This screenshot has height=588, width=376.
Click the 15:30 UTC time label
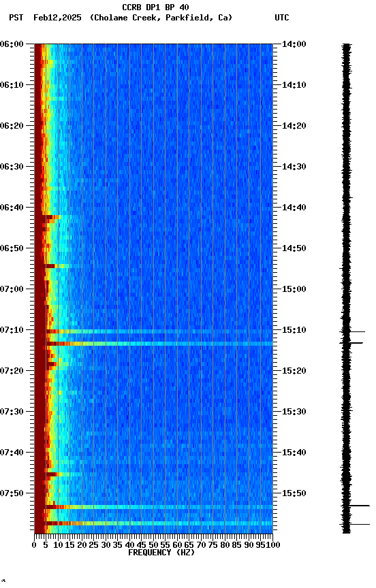tap(294, 412)
